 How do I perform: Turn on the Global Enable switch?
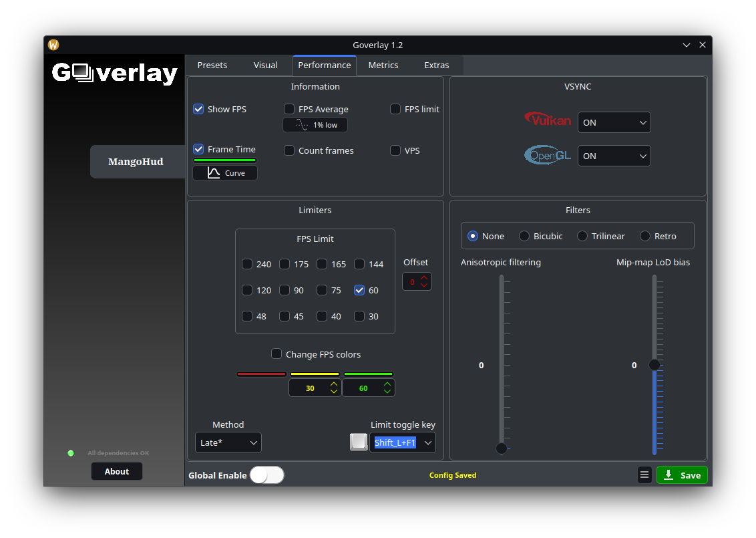point(266,475)
